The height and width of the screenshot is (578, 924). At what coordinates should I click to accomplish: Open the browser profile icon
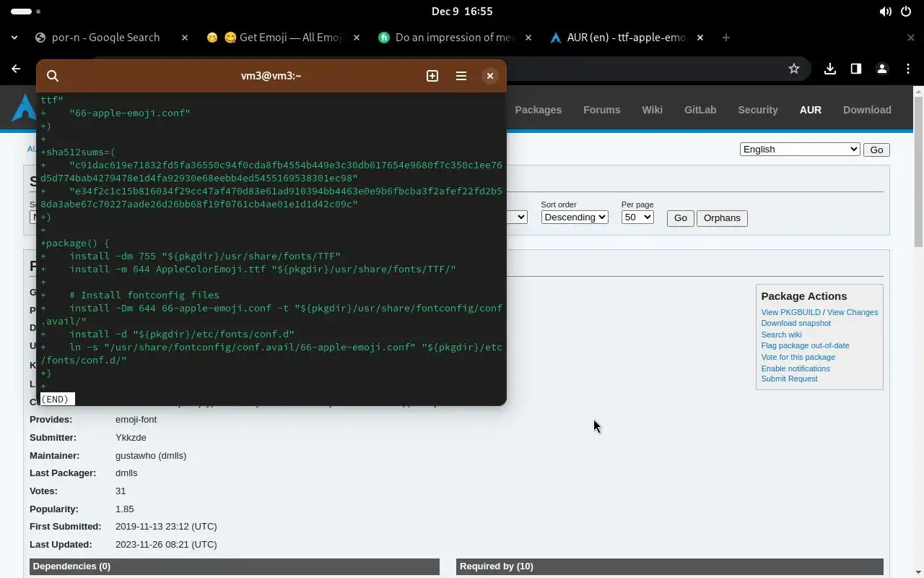(x=882, y=69)
